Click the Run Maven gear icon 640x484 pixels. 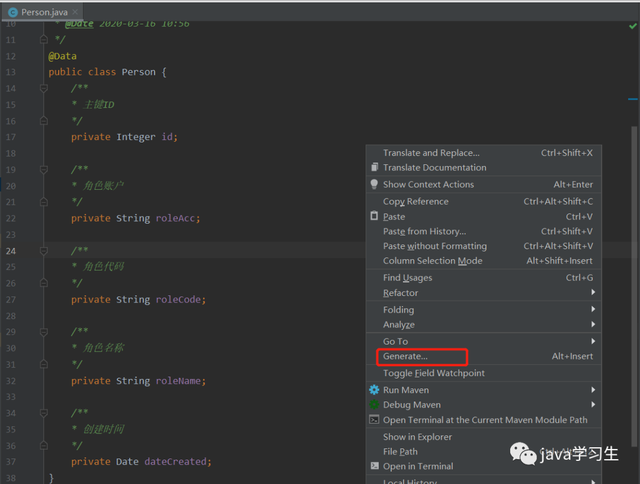point(374,390)
